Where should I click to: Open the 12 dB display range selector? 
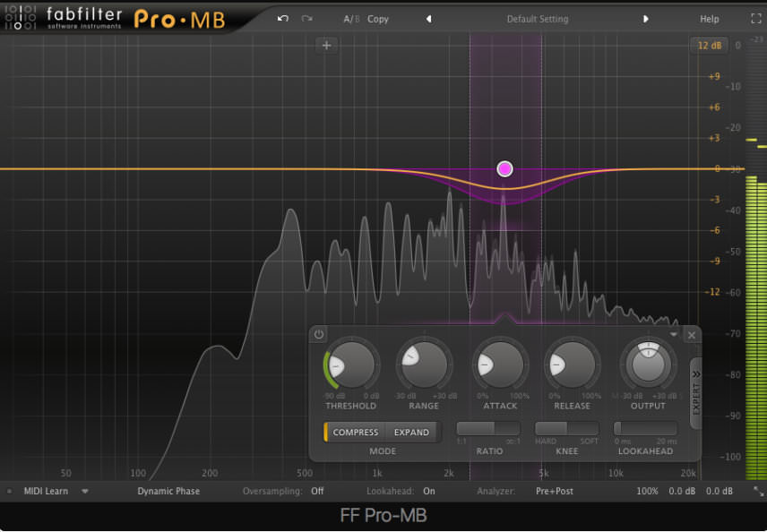point(710,46)
